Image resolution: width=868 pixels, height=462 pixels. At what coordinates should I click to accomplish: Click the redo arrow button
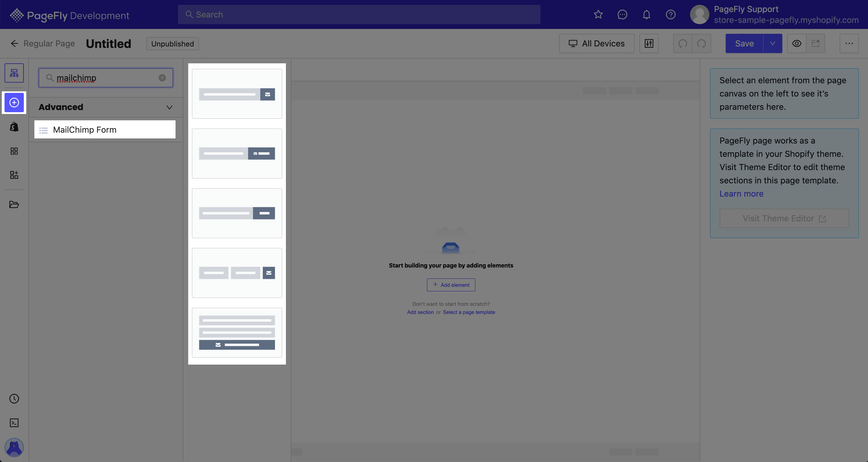tap(702, 43)
